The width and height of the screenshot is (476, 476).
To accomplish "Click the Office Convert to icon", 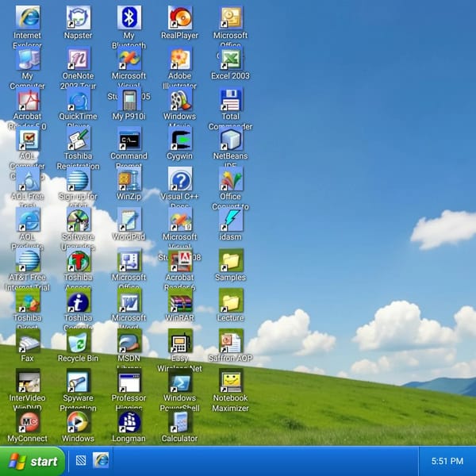I will [230, 178].
